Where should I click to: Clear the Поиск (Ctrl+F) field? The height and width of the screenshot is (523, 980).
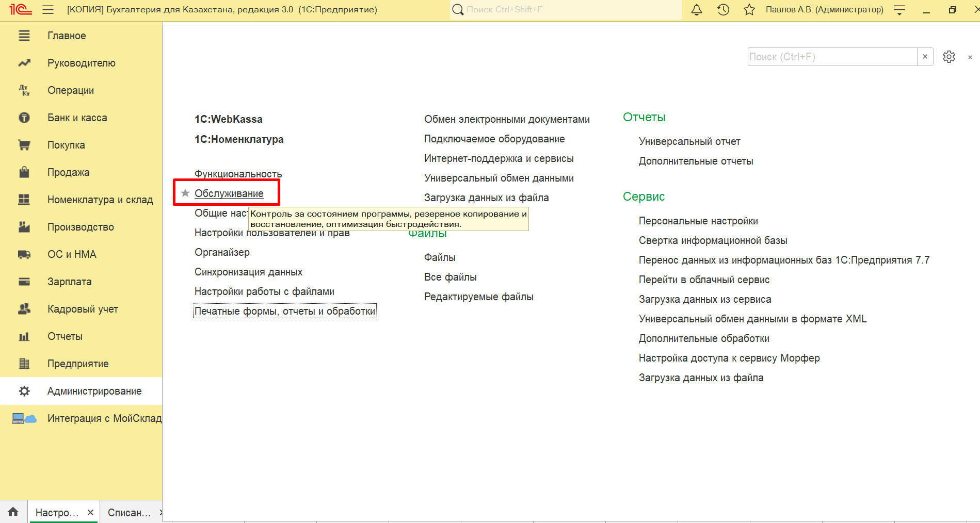click(x=925, y=57)
